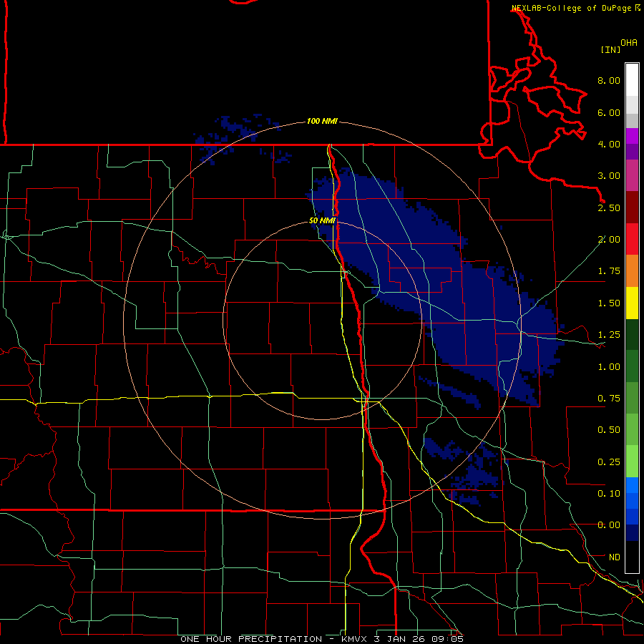Click the 0.00 legend value
Screen dimensions: 644x644
click(609, 525)
